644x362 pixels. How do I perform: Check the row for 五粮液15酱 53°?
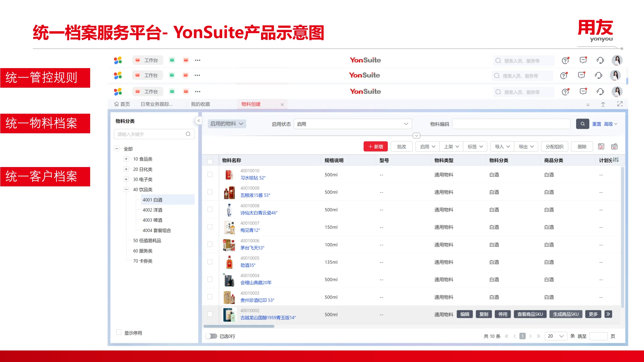tap(210, 192)
